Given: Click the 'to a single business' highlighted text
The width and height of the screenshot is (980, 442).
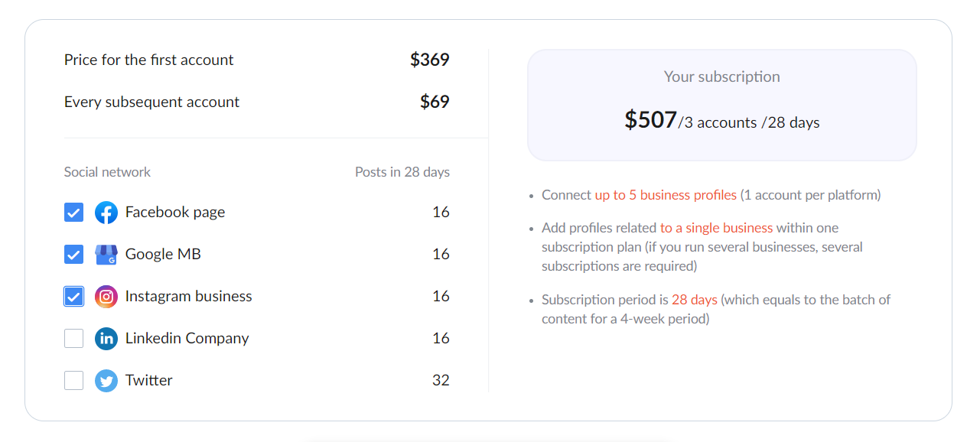Looking at the screenshot, I should point(716,228).
